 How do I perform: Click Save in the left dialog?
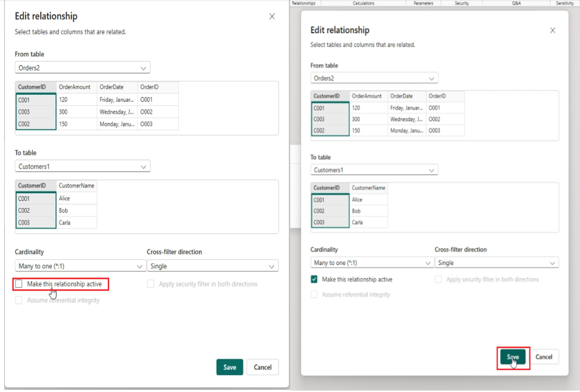230,367
